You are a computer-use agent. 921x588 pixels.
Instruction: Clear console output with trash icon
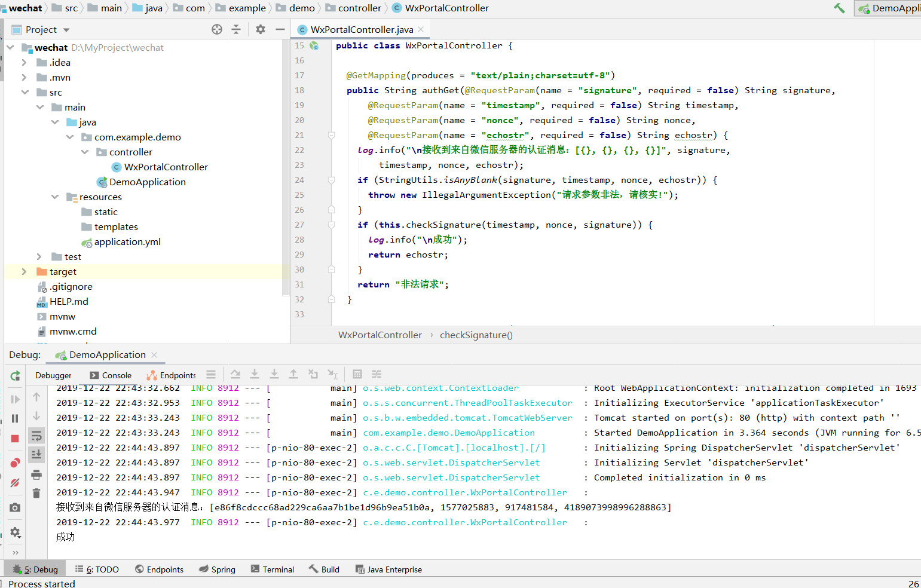(36, 493)
